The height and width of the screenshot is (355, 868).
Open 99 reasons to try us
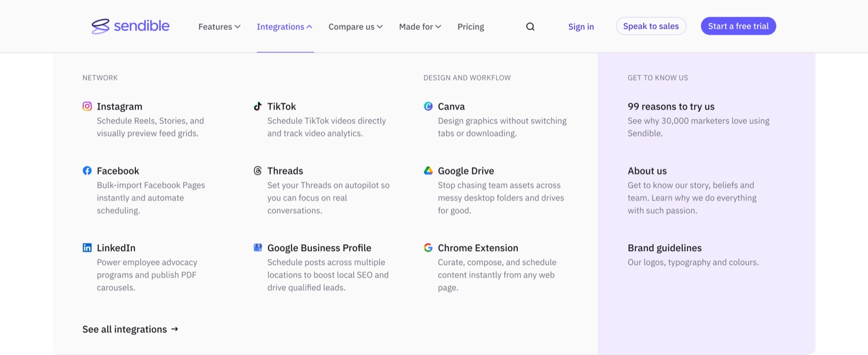(671, 106)
